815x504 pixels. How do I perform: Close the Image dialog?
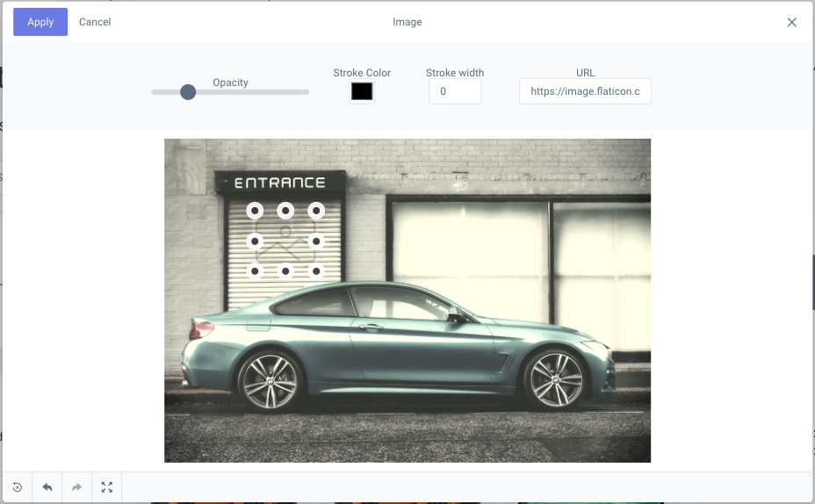pyautogui.click(x=791, y=22)
